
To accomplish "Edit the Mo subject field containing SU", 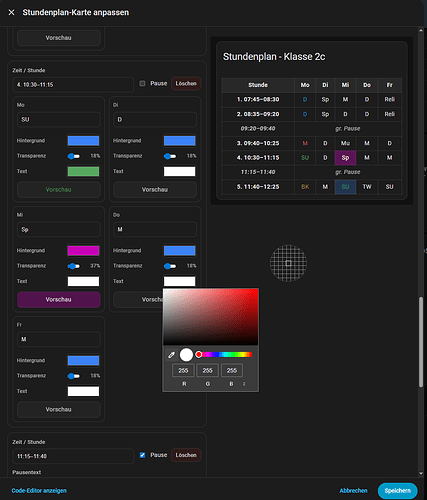I will pyautogui.click(x=59, y=119).
